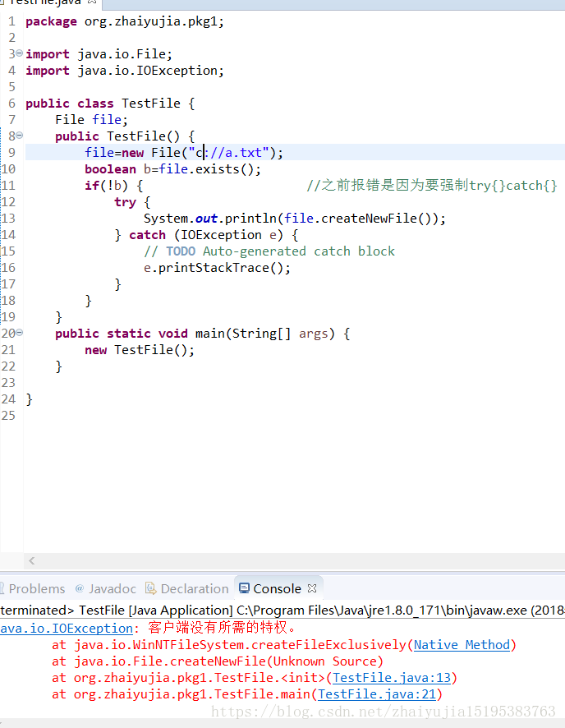Click 'createNewFile()' on line 13
Image resolution: width=565 pixels, height=728 pixels.
click(379, 219)
